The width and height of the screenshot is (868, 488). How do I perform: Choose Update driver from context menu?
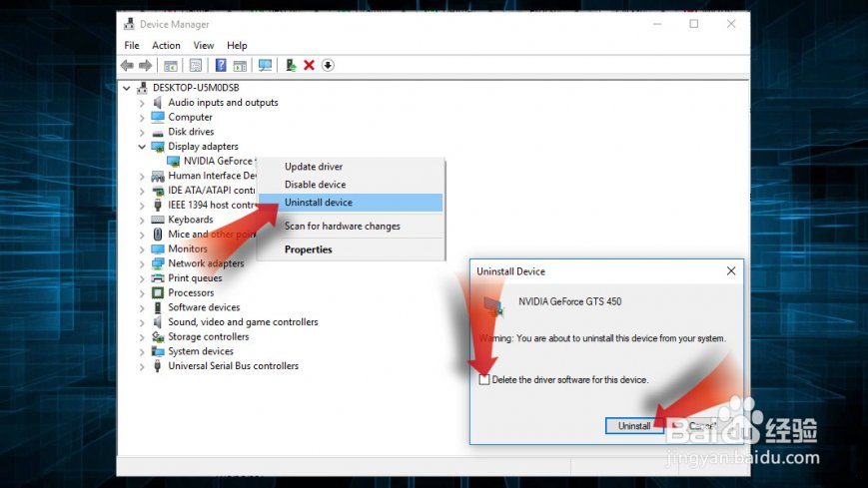coord(351,167)
